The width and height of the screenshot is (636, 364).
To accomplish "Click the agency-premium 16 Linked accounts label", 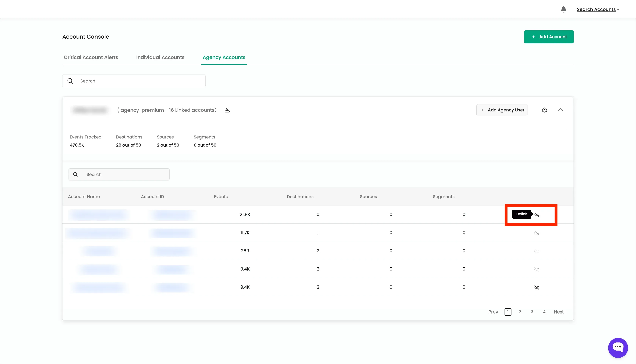I will tap(167, 110).
